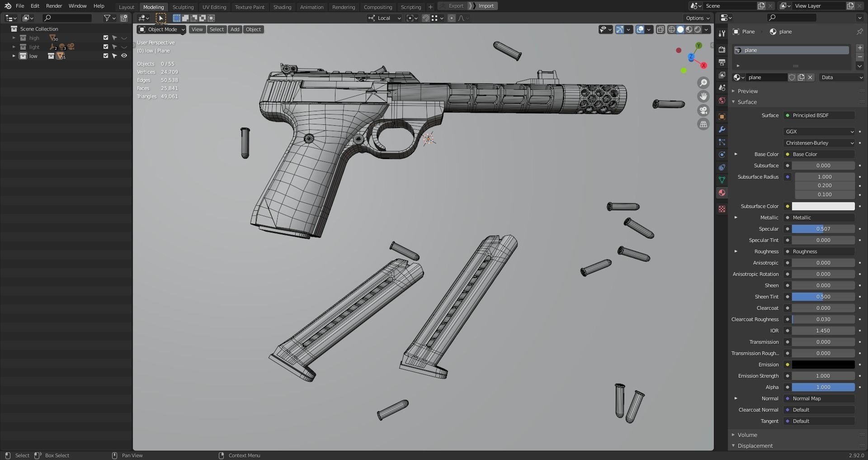Open viewport Select menu
Image resolution: width=868 pixels, height=460 pixels.
(x=217, y=29)
